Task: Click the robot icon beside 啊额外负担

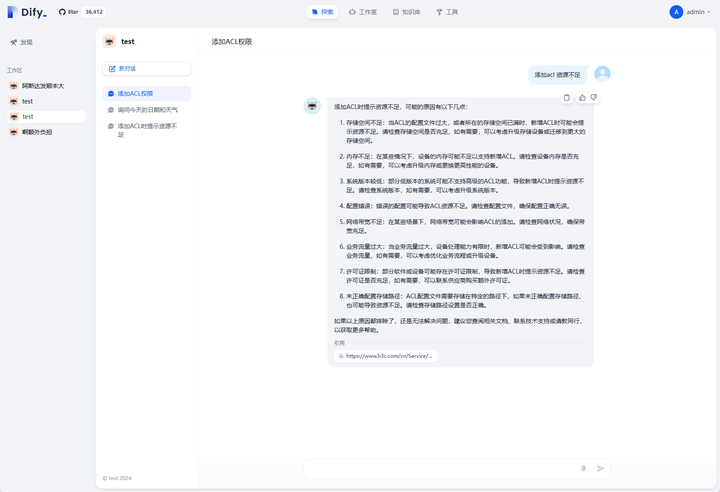Action: (14, 132)
